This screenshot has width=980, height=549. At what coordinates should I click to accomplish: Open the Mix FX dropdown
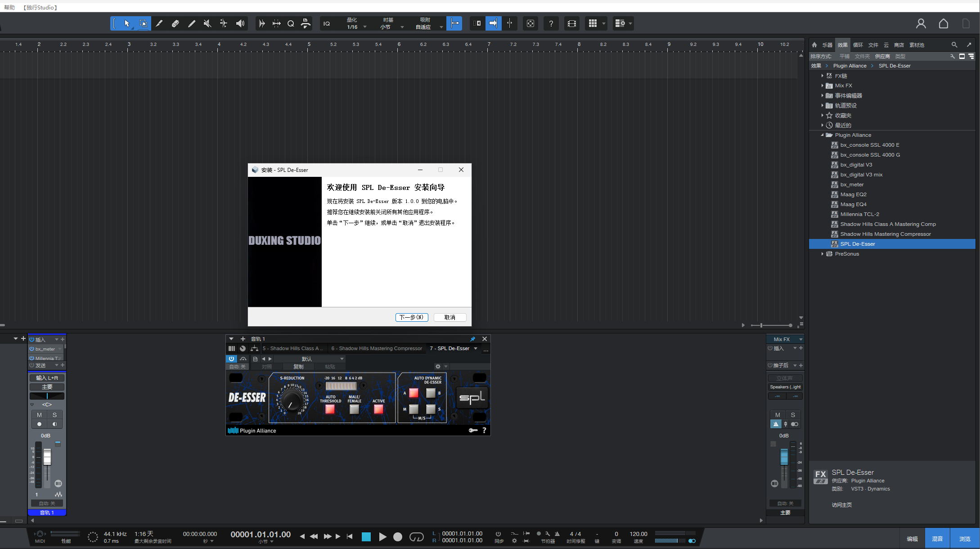coord(785,339)
